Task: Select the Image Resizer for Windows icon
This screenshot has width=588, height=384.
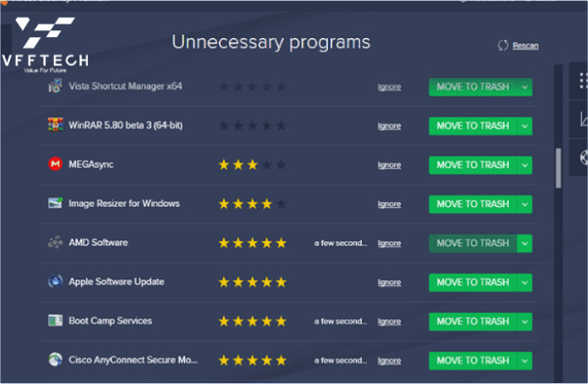Action: (55, 203)
